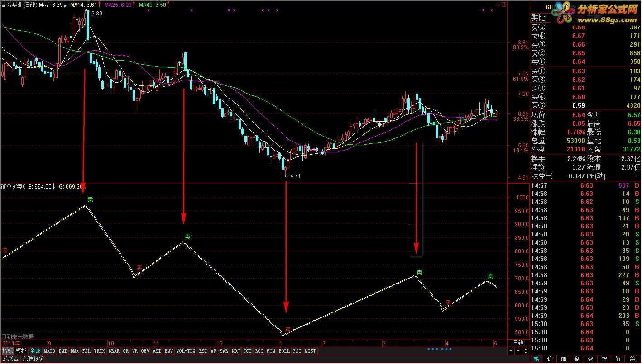Switch indicator to KDJ
Viewport: 642px width, 364px height.
coord(236,351)
